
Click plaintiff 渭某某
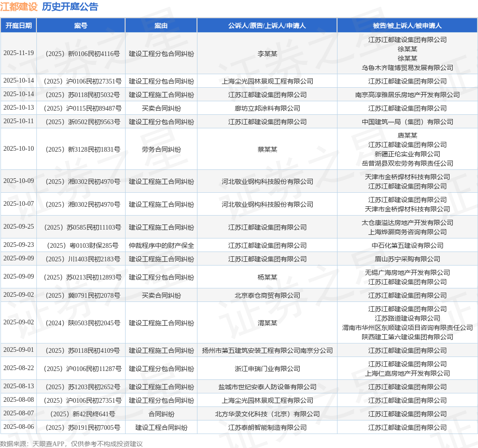point(267,323)
